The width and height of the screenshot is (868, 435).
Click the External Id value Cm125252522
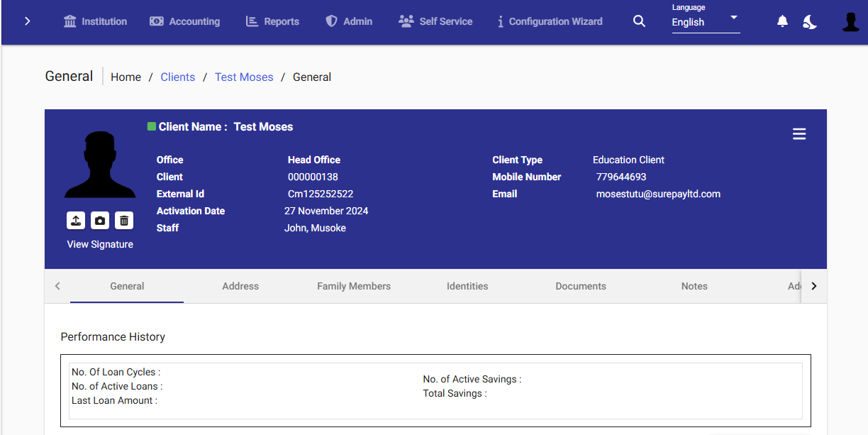click(x=321, y=194)
